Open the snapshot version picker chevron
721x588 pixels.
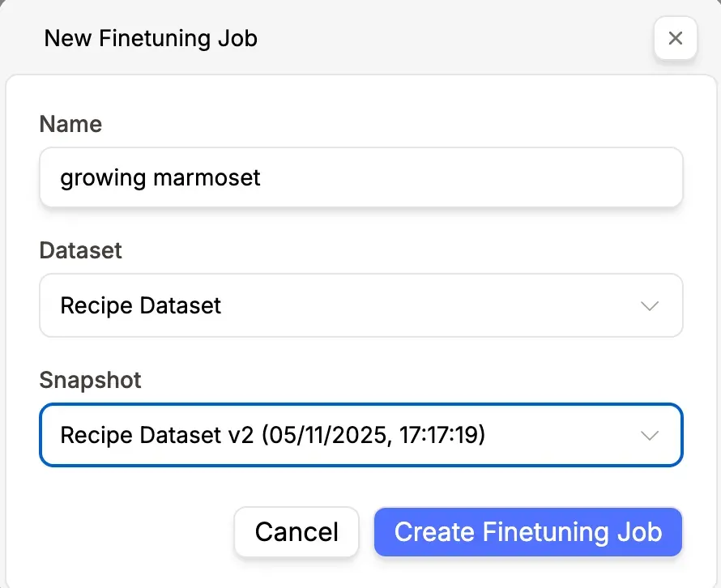click(649, 435)
